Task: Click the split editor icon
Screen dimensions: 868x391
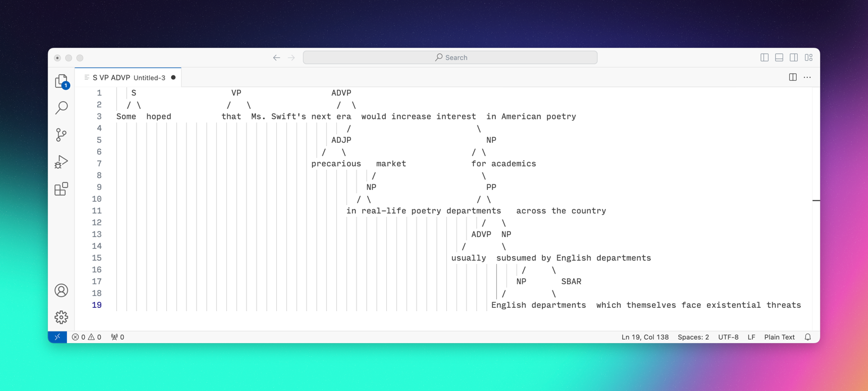Action: pyautogui.click(x=792, y=77)
